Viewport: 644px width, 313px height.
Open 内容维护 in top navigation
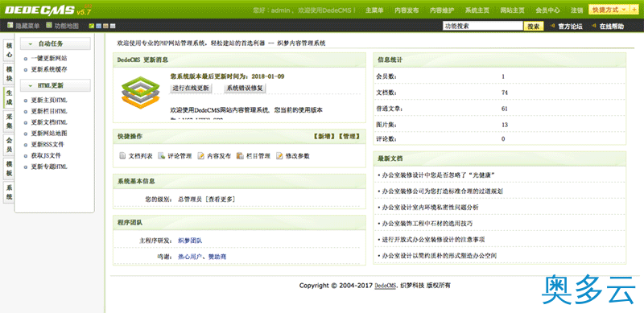pyautogui.click(x=442, y=10)
